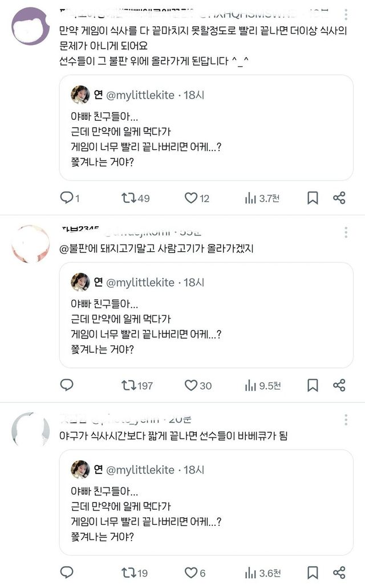Like the tweet with 12 likes

tap(190, 198)
